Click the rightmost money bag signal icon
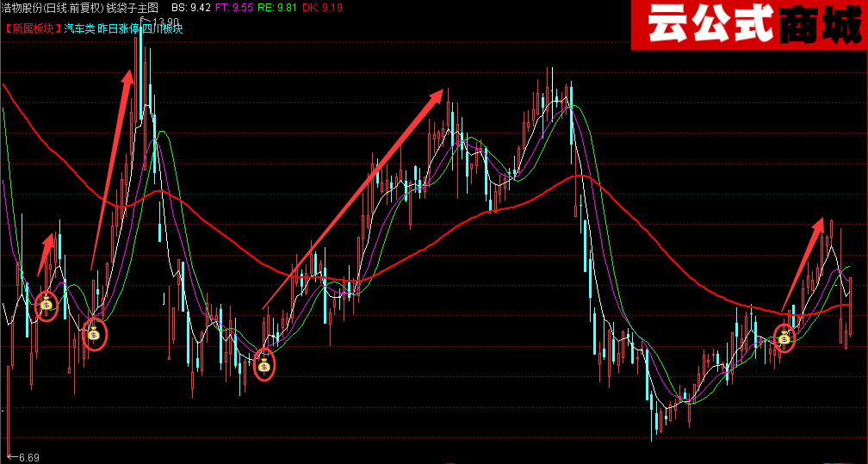The image size is (868, 464). coord(784,337)
